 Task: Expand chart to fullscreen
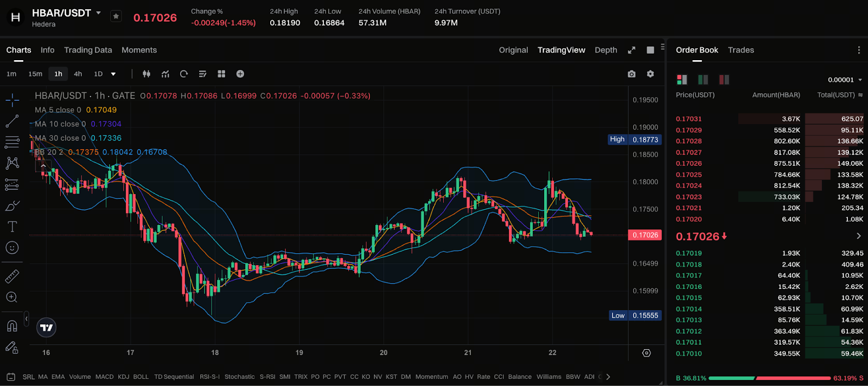pyautogui.click(x=631, y=50)
